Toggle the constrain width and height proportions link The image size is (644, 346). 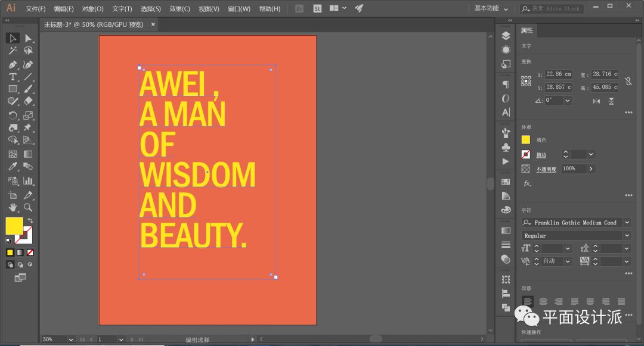tap(628, 81)
